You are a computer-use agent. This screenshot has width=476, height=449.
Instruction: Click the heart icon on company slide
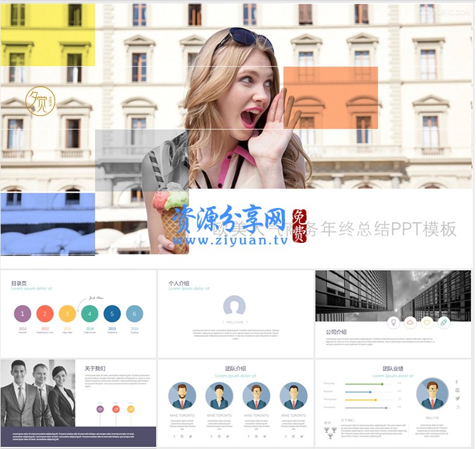pyautogui.click(x=427, y=322)
